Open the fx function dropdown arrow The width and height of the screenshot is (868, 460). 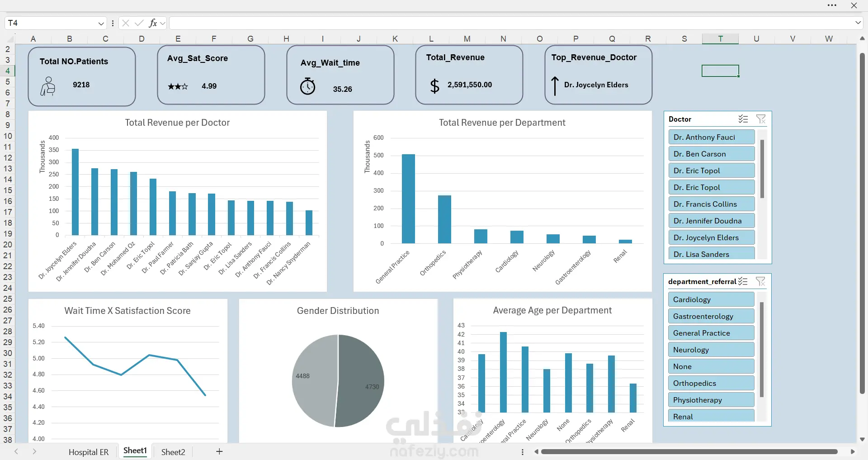163,24
